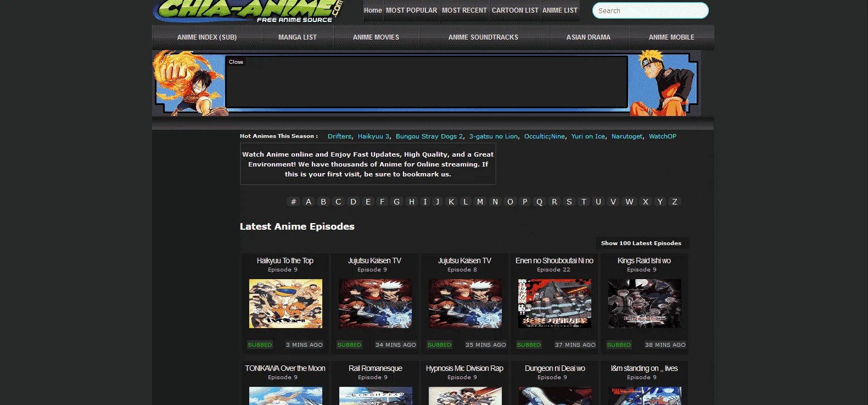The height and width of the screenshot is (405, 868).
Task: Click SUBBED tag under Haikyuu
Action: coord(260,345)
